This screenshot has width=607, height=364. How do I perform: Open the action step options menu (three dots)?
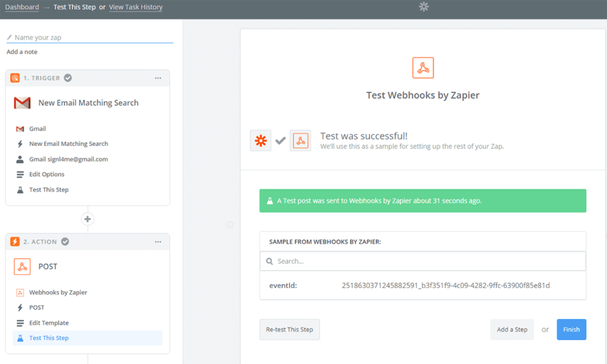tap(158, 242)
